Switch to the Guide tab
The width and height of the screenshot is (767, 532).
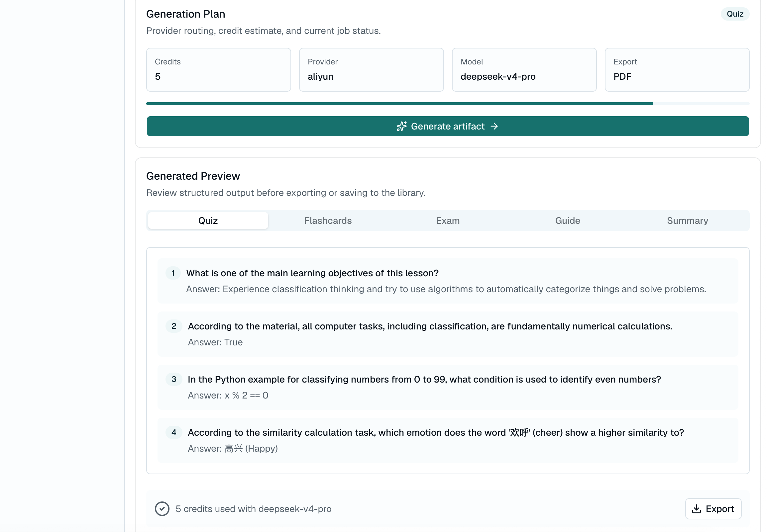tap(568, 220)
